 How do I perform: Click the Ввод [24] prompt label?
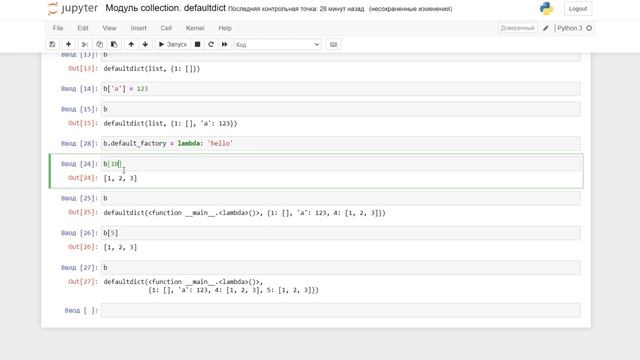(x=79, y=164)
